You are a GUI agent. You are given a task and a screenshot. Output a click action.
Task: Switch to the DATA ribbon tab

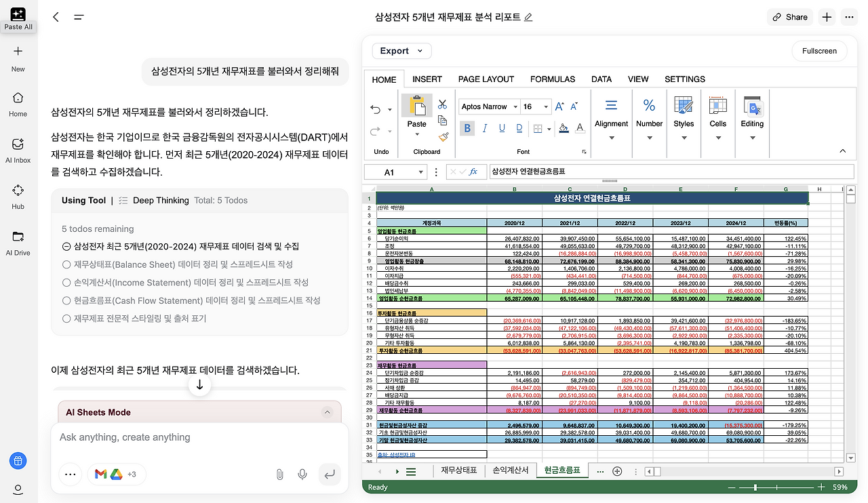601,79
